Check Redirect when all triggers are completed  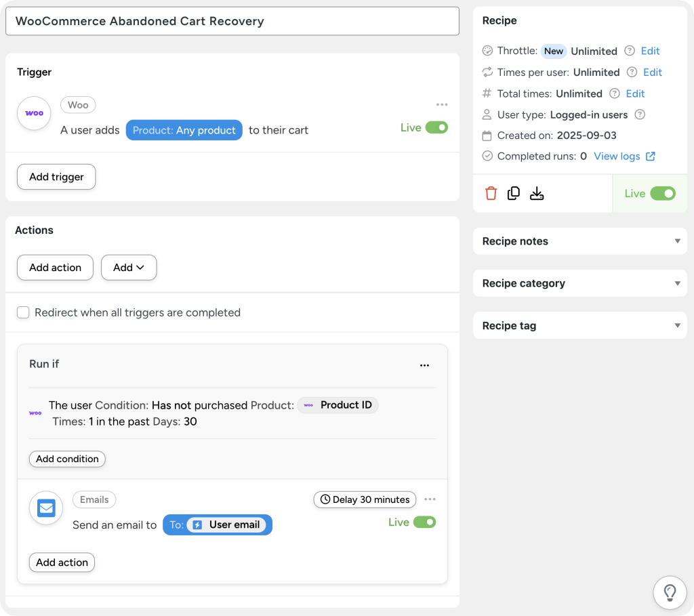pos(23,312)
